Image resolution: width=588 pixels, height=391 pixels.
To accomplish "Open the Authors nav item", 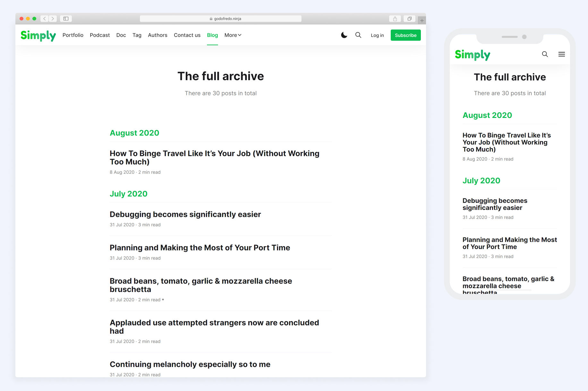I will (x=158, y=35).
